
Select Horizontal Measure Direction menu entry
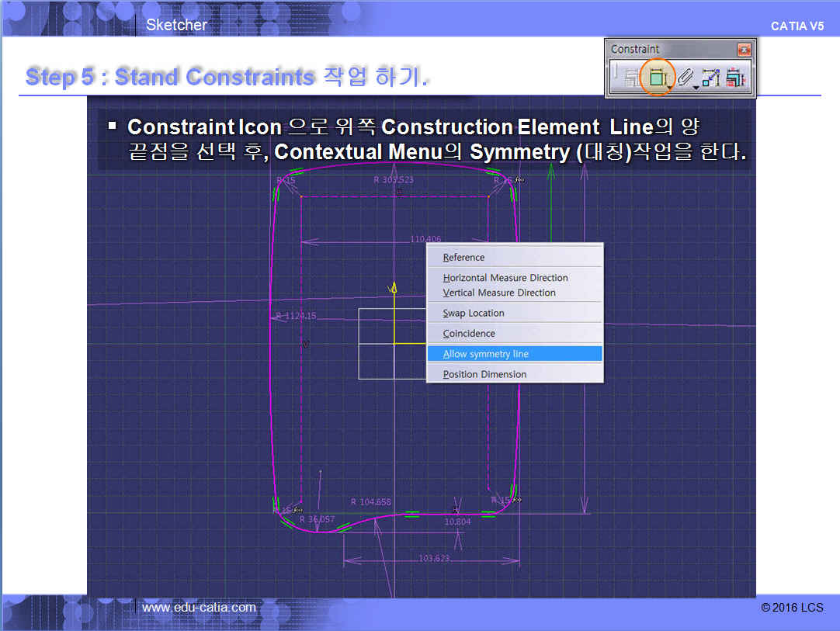point(505,278)
